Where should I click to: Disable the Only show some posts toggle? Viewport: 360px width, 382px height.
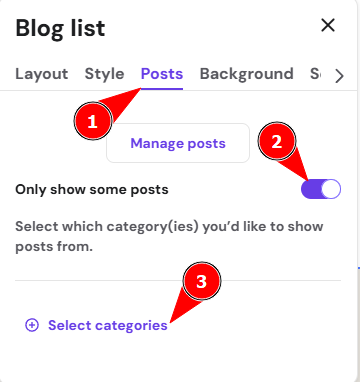321,189
